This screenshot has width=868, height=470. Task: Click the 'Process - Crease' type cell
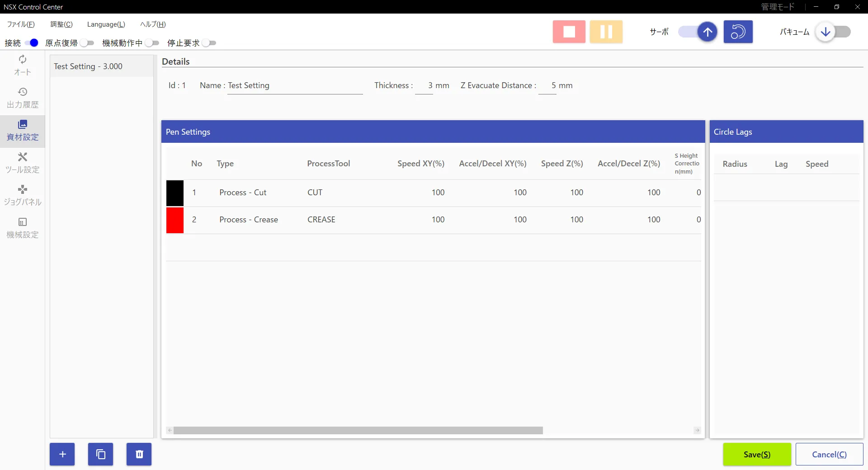(249, 220)
